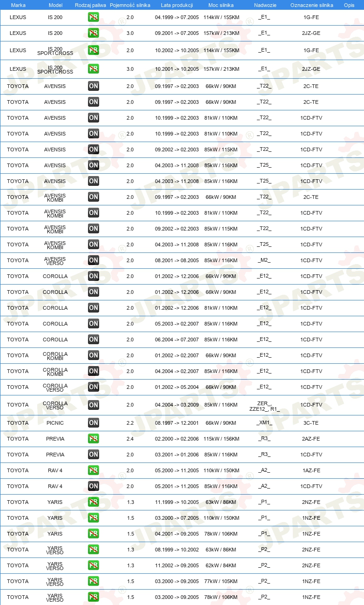Click diesel ON icon in Avensis 85kW / 115KM row

pyautogui.click(x=94, y=150)
